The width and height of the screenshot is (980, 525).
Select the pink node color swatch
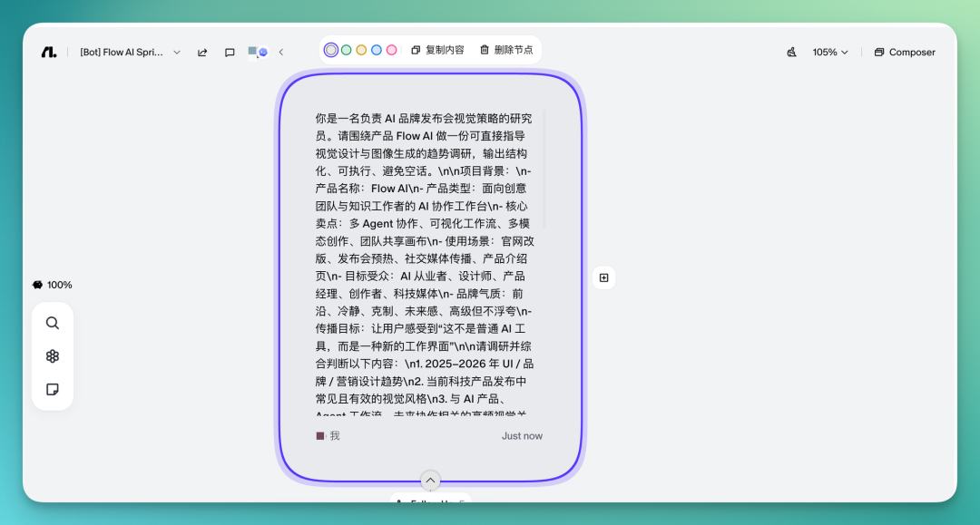coord(391,50)
